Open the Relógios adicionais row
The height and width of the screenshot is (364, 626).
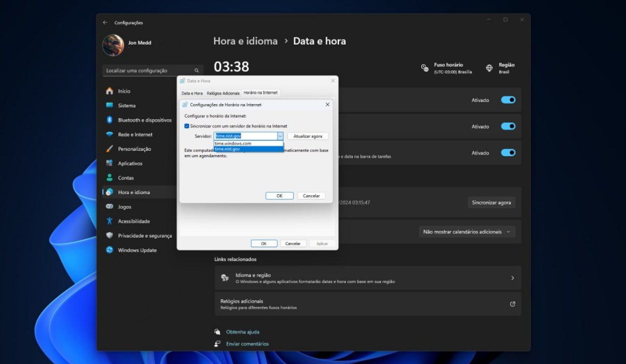click(368, 304)
